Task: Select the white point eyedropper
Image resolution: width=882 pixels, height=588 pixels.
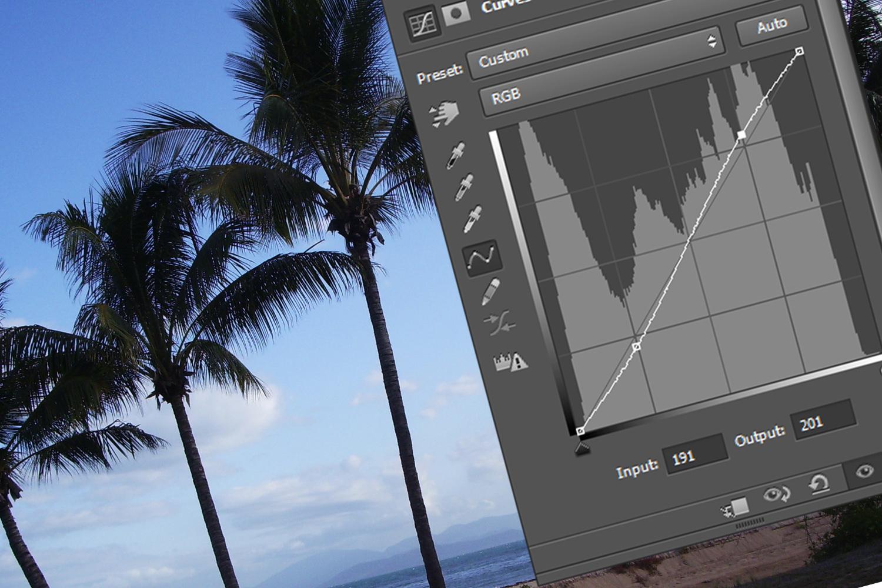Action: point(473,218)
